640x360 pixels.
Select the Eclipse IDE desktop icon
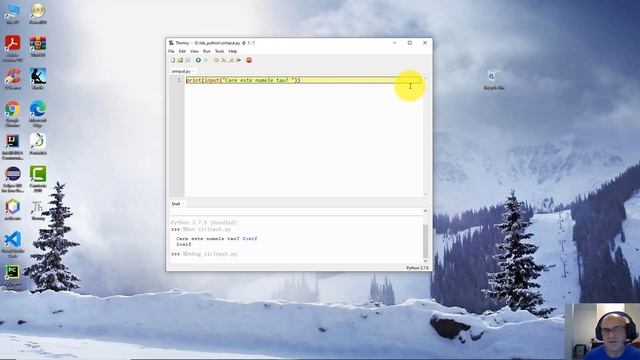tap(13, 180)
